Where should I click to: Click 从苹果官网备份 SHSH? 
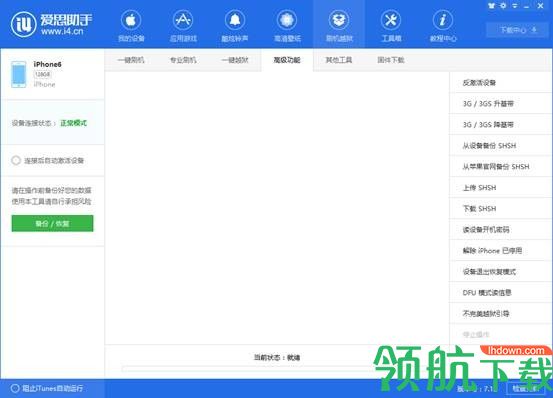click(x=501, y=166)
